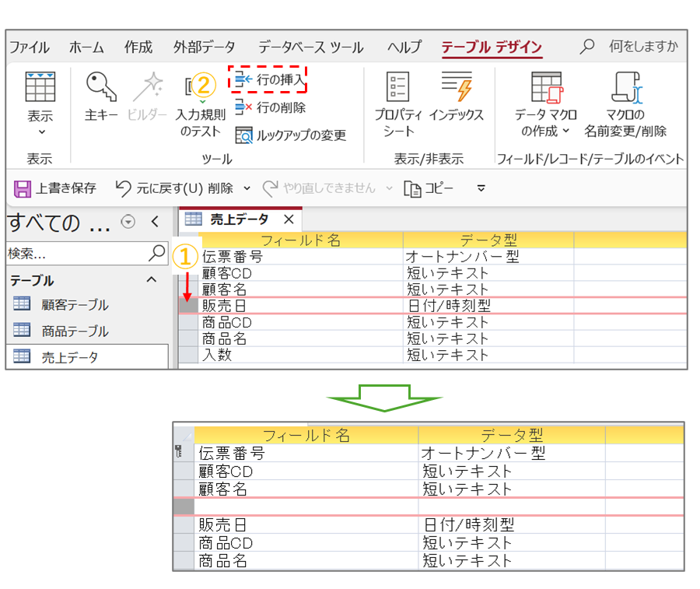This screenshot has height=589, width=700.
Task: Open 顧客テーブル in navigation pane
Action: (75, 305)
